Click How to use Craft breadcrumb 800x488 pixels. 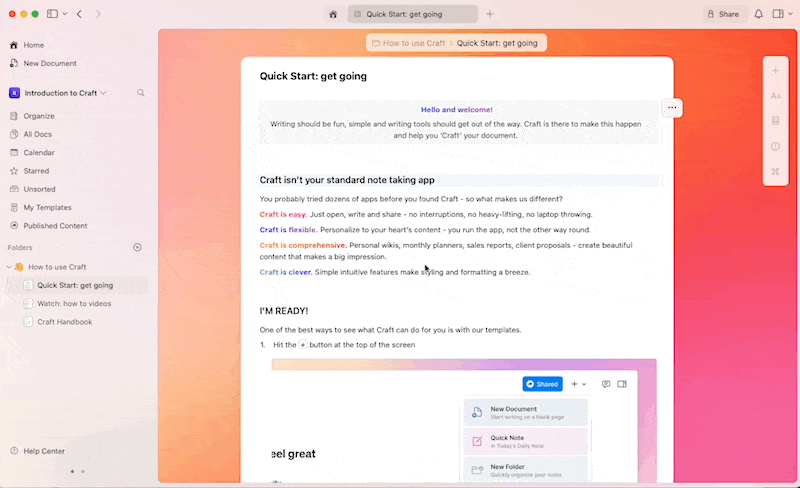tap(414, 43)
